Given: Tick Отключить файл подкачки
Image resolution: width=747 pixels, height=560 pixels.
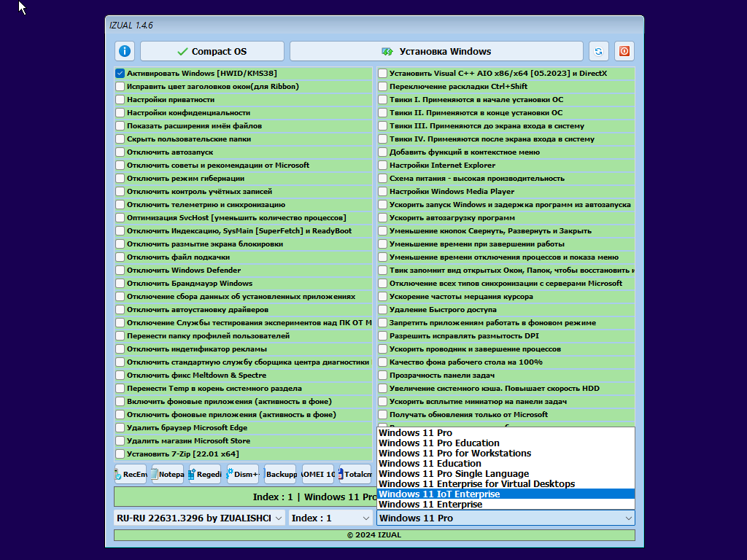Looking at the screenshot, I should tap(120, 257).
